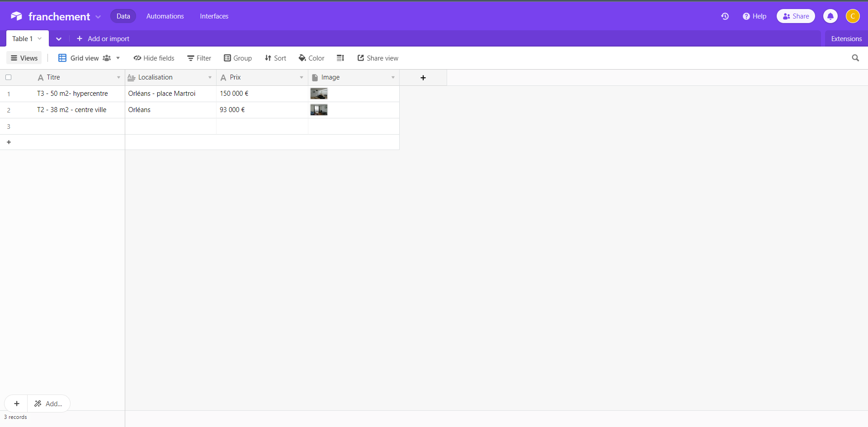
Task: Select all records header checkbox
Action: 8,77
